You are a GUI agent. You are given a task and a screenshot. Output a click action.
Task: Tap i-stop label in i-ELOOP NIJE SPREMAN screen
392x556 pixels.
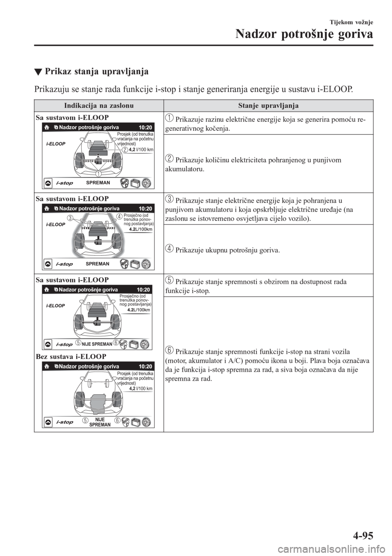point(65,345)
